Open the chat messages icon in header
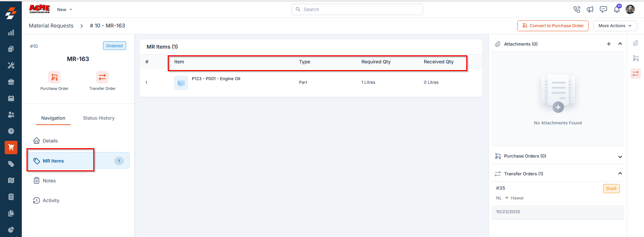Screen dimensions: 644x237 click(603, 9)
